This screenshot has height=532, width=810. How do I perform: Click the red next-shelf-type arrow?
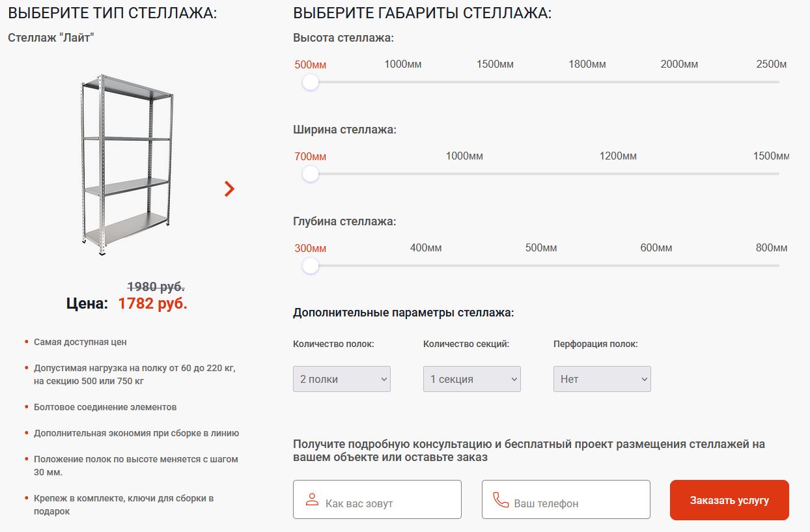[x=229, y=189]
